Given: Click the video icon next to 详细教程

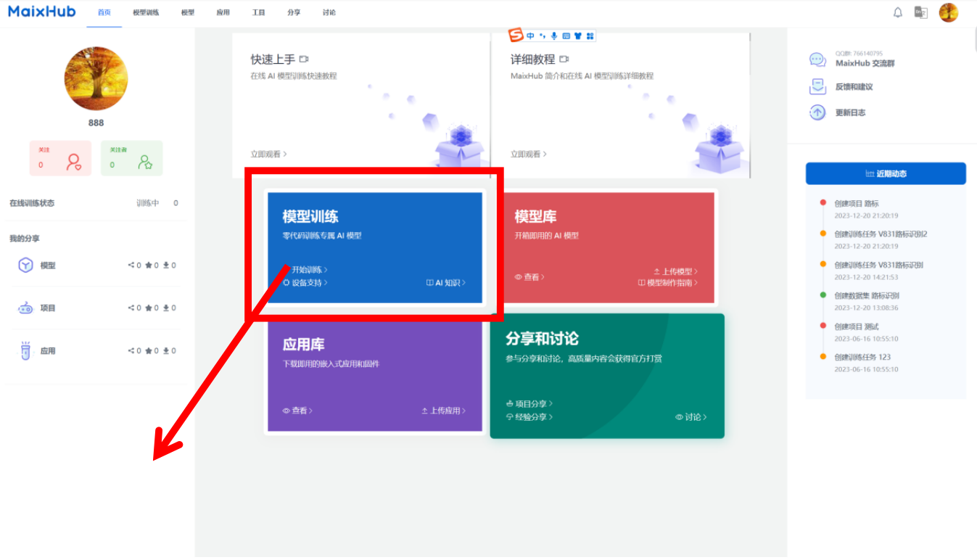Looking at the screenshot, I should coord(564,59).
